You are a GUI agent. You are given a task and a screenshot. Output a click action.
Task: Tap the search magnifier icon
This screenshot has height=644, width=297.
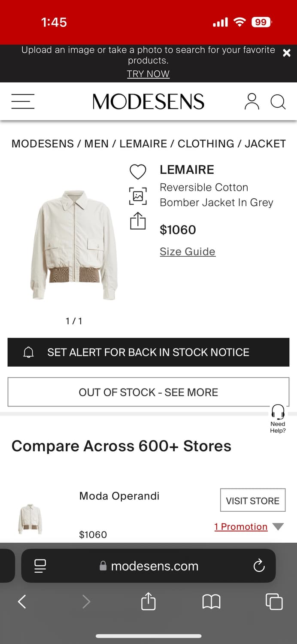point(278,102)
